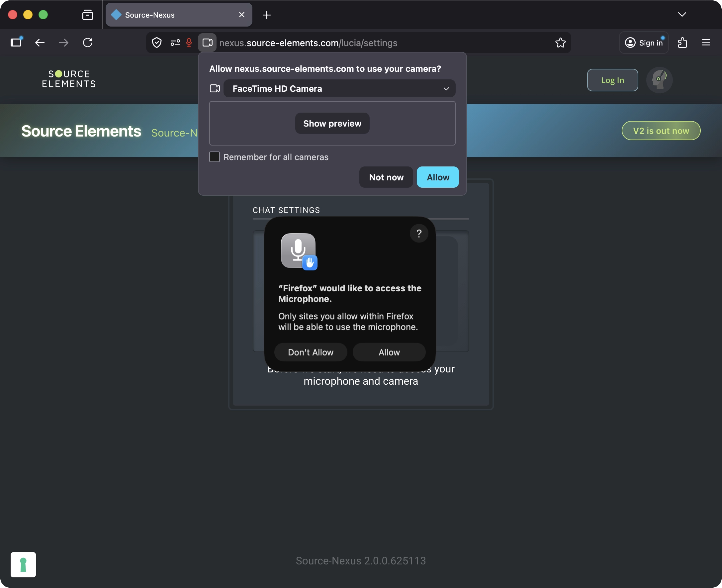Click the microphone privacy icon in dialog

(299, 251)
